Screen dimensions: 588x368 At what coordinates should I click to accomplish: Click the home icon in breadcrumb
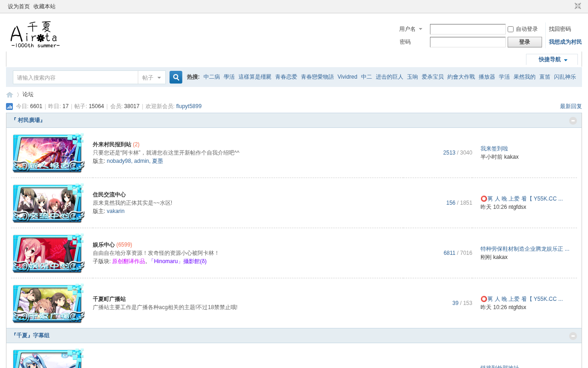click(x=10, y=95)
